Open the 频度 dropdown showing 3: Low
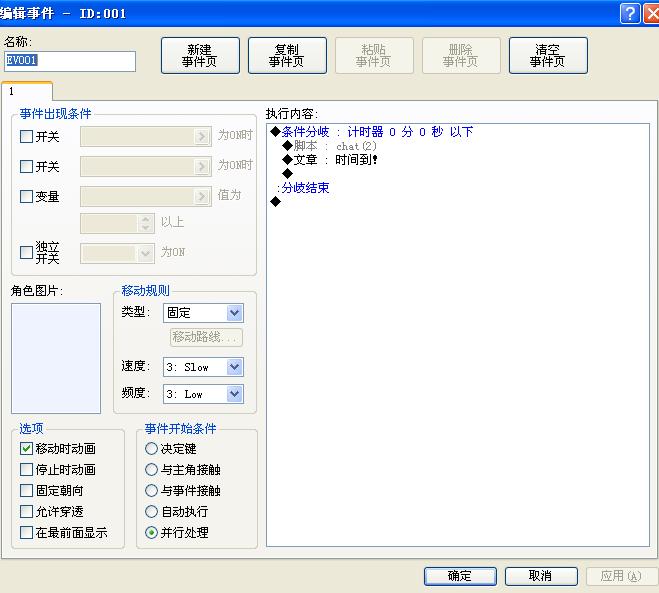Viewport: 659px width, 593px height. 203,394
